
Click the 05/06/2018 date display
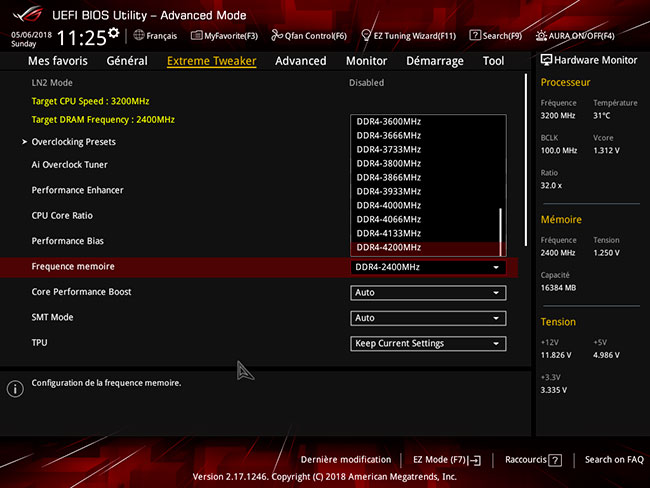(32, 35)
